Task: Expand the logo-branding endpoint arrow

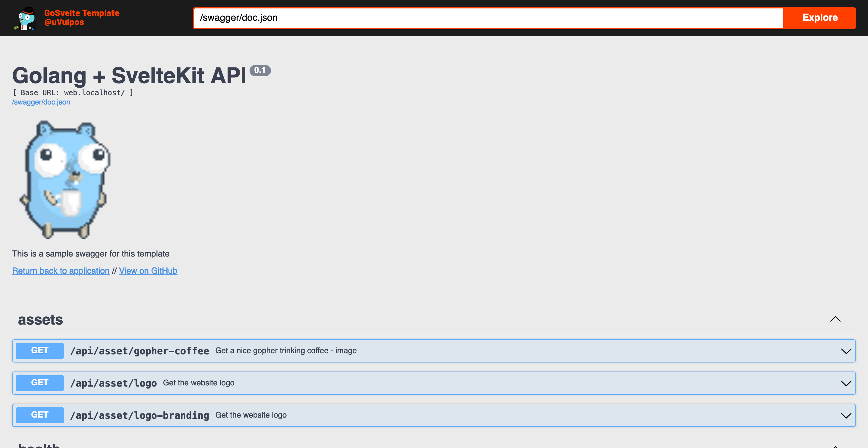Action: (x=846, y=415)
